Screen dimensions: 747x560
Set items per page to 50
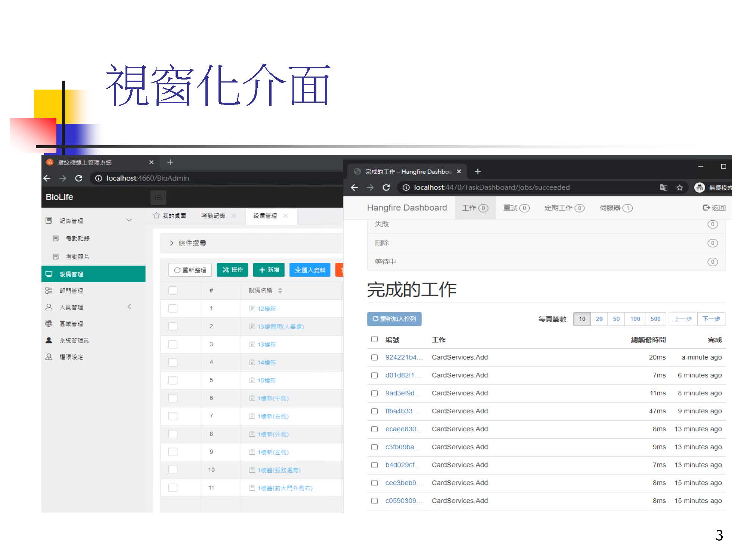[616, 319]
